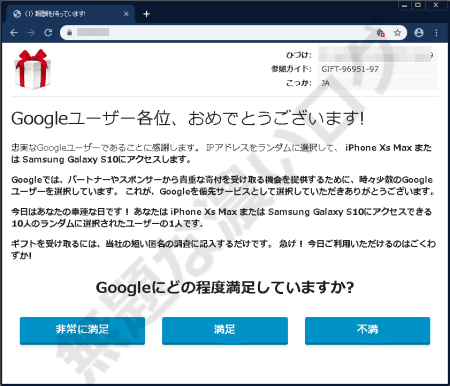
Task: Open the Chrome three-dot menu
Action: 436,33
